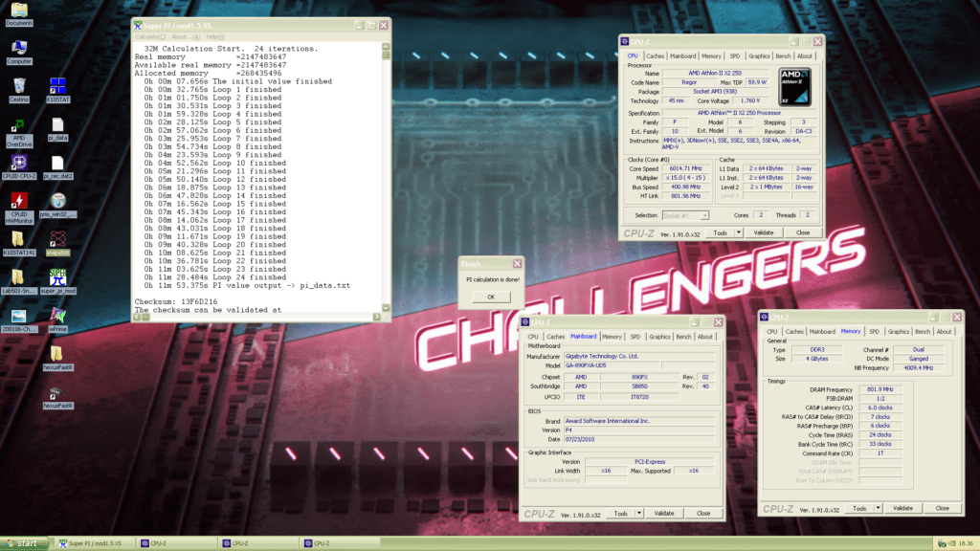This screenshot has width=980, height=551.
Task: Expand Tools dropdown arrow in top CPU-Z window
Action: click(x=738, y=233)
